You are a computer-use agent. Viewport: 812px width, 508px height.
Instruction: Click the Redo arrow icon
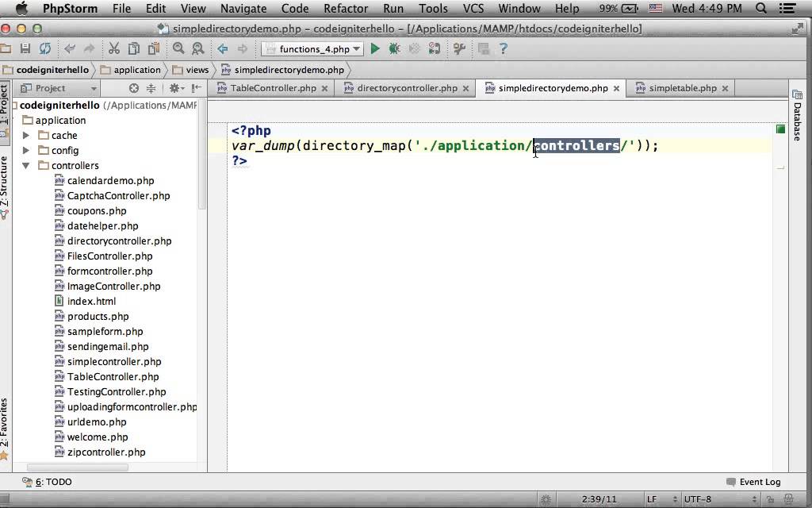89,48
